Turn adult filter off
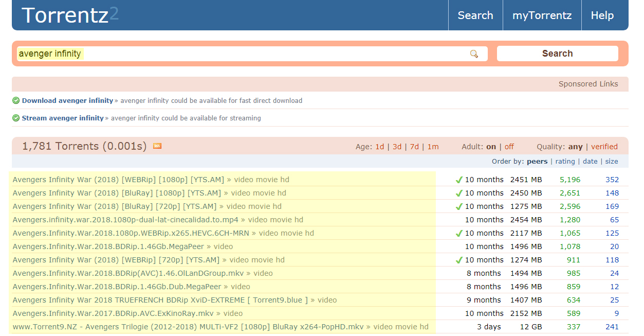The width and height of the screenshot is (644, 336). 509,147
